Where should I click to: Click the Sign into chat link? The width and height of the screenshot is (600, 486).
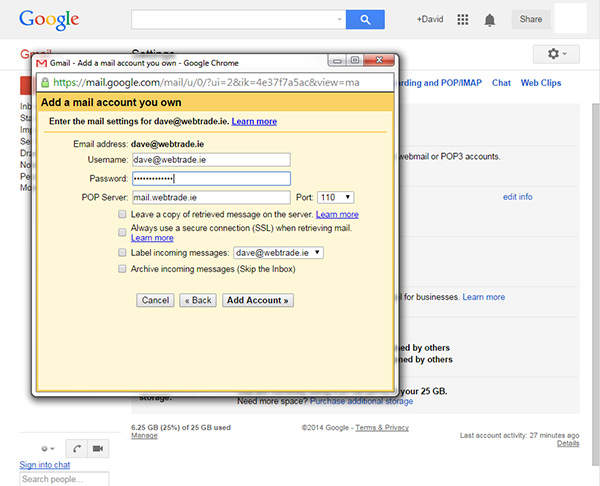45,465
